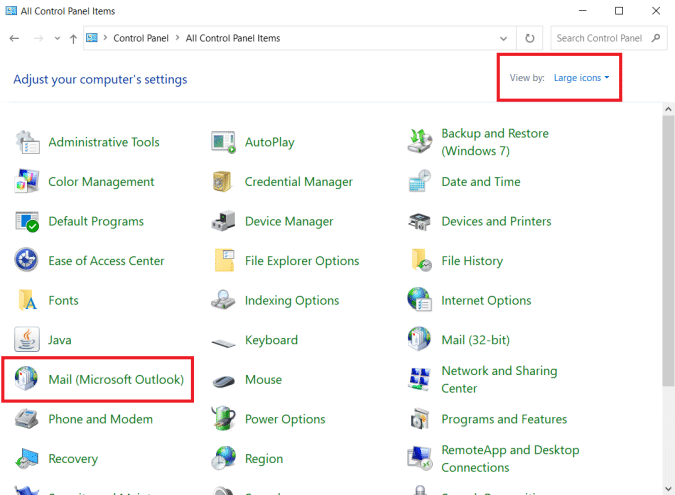Click the Ease of Access Center icon
The image size is (675, 495).
tap(27, 260)
